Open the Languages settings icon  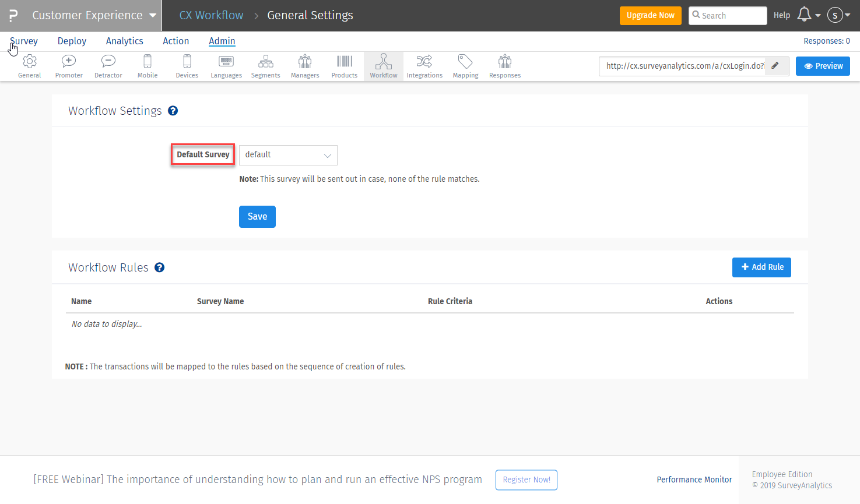(x=226, y=66)
